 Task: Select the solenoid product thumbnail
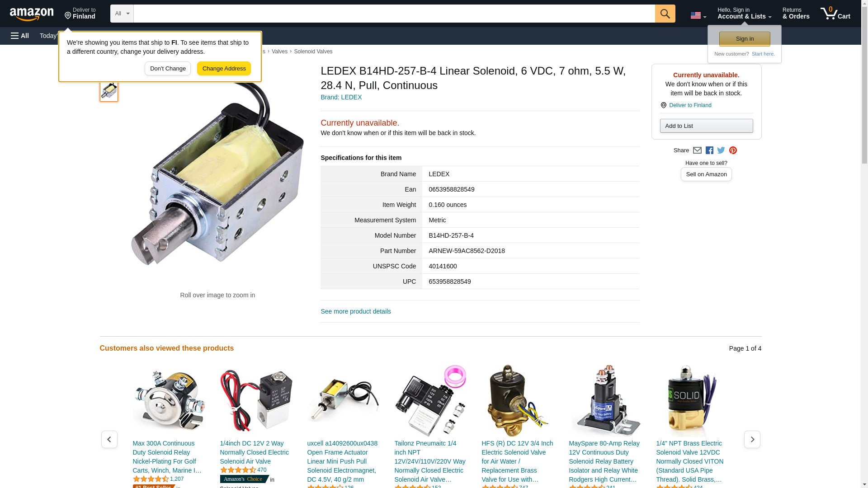coord(109,90)
